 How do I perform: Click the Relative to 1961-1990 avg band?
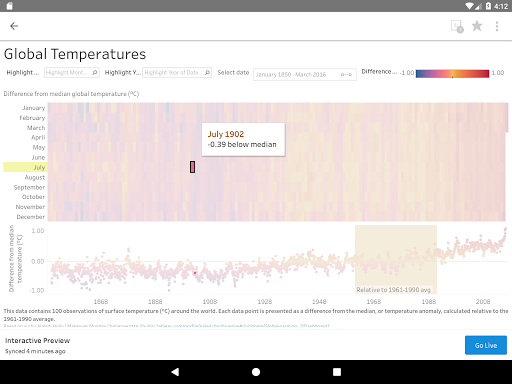tap(396, 259)
